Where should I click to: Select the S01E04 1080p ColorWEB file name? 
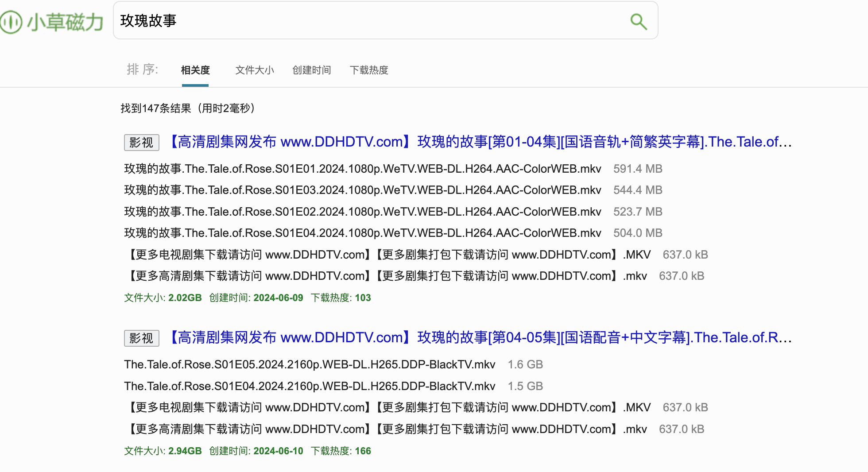pos(363,233)
